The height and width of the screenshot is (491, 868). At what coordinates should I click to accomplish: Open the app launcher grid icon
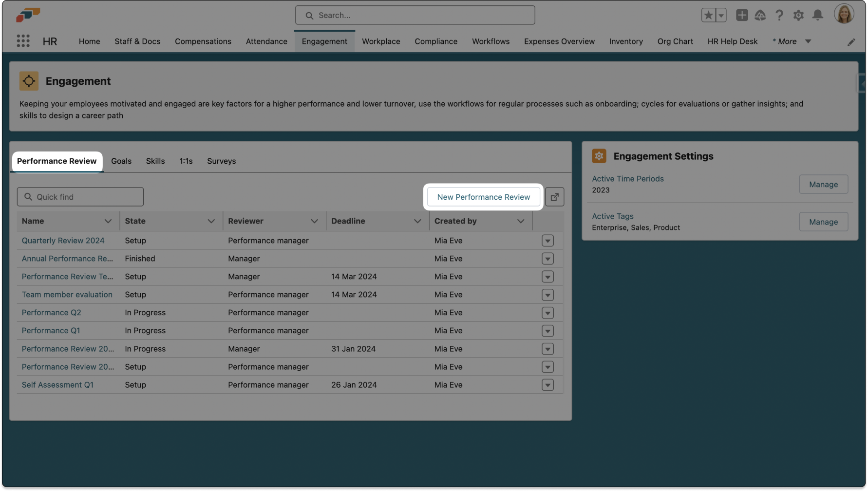(x=23, y=41)
